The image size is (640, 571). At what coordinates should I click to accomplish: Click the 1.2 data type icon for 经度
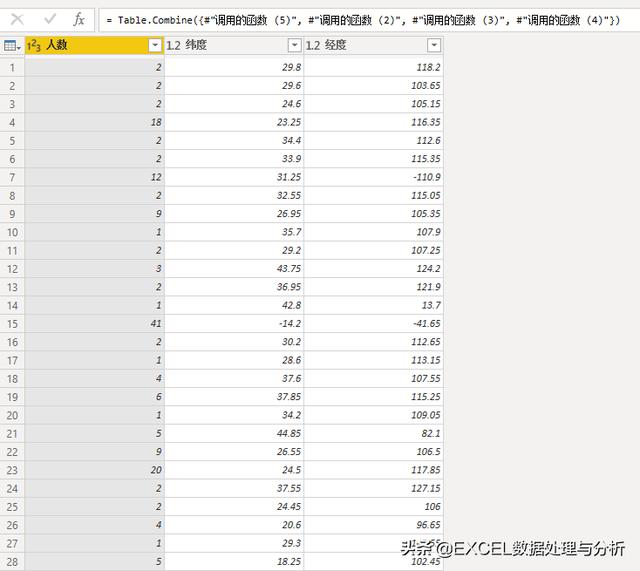[313, 45]
